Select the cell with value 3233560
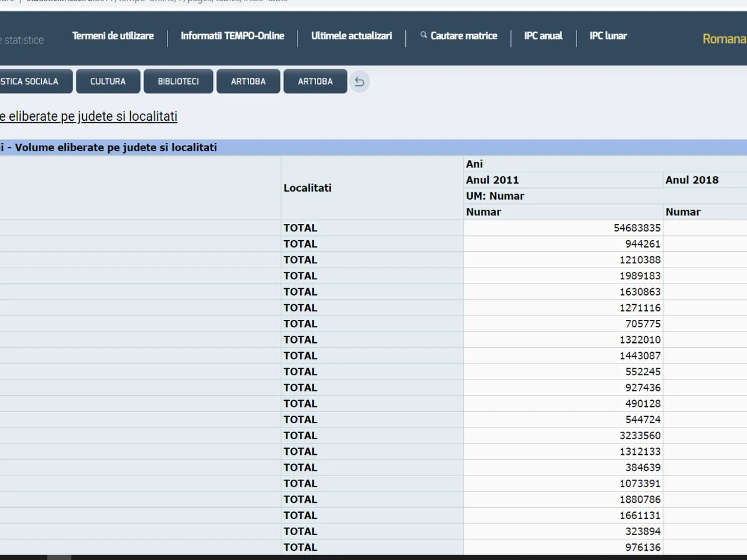747x560 pixels. pyautogui.click(x=639, y=436)
